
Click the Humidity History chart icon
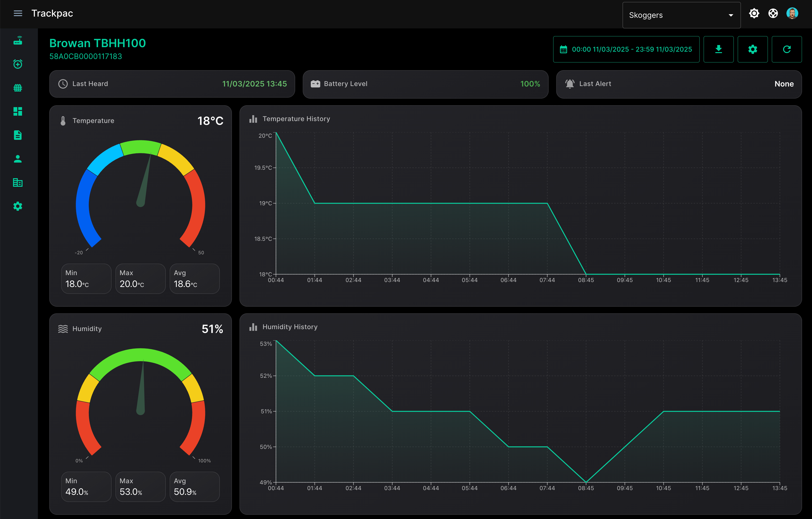pyautogui.click(x=253, y=327)
